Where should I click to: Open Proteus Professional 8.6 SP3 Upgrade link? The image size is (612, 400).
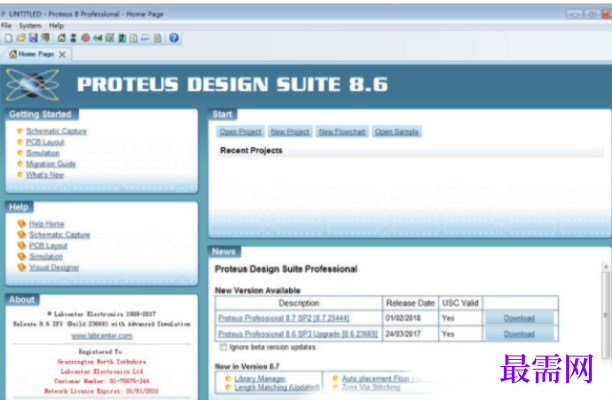click(x=298, y=334)
